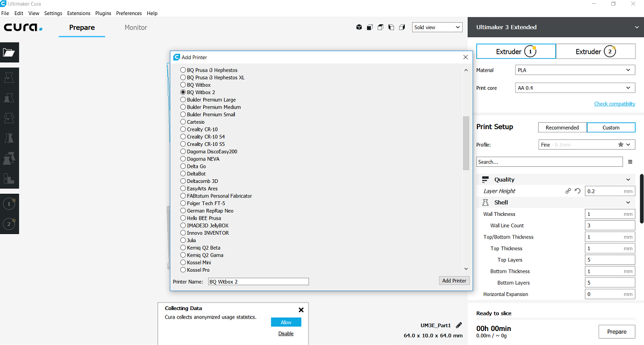Close the Add Printer dialog
The width and height of the screenshot is (644, 345).
tap(466, 57)
